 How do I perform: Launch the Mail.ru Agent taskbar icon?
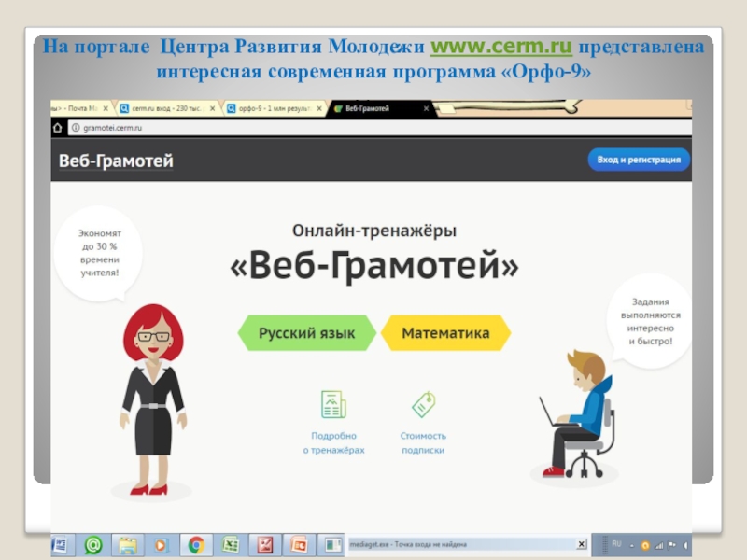click(93, 545)
